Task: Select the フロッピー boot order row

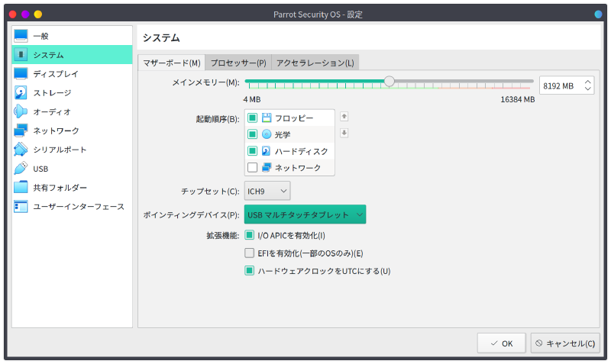Action: point(289,118)
